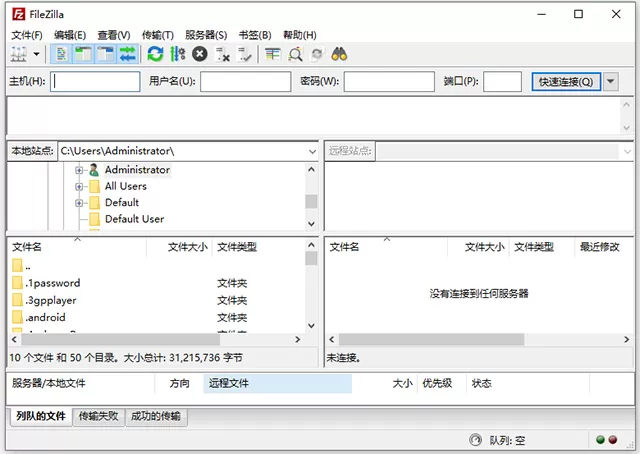The height and width of the screenshot is (454, 640).
Task: Click the local file list vertical scroll thumb
Action: (x=311, y=258)
